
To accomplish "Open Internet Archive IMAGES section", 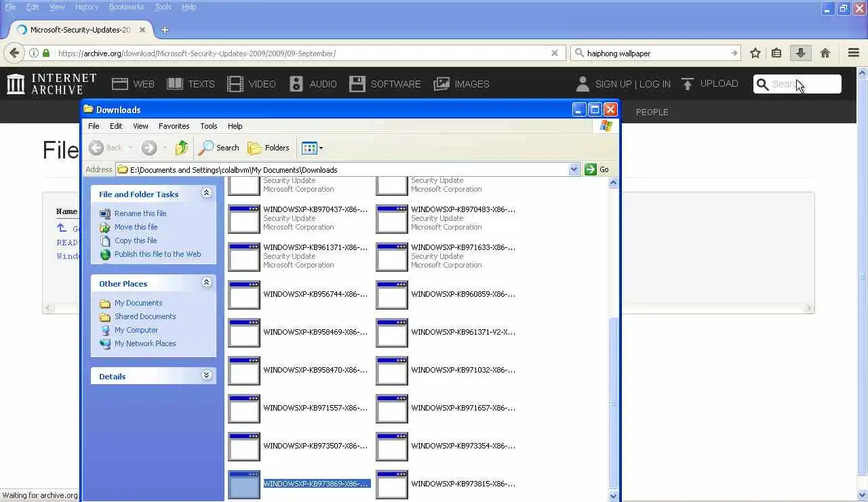I will (x=461, y=84).
